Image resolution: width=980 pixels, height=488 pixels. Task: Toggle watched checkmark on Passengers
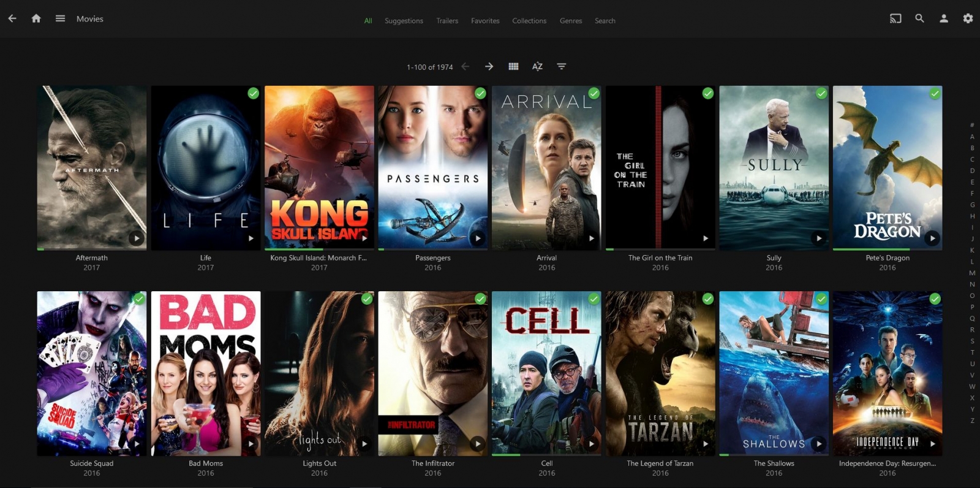point(480,93)
